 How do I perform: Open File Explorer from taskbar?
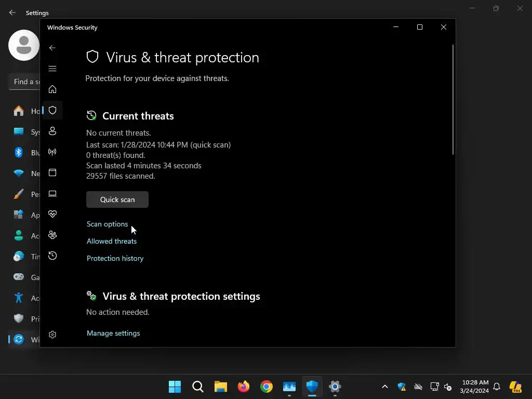click(220, 387)
